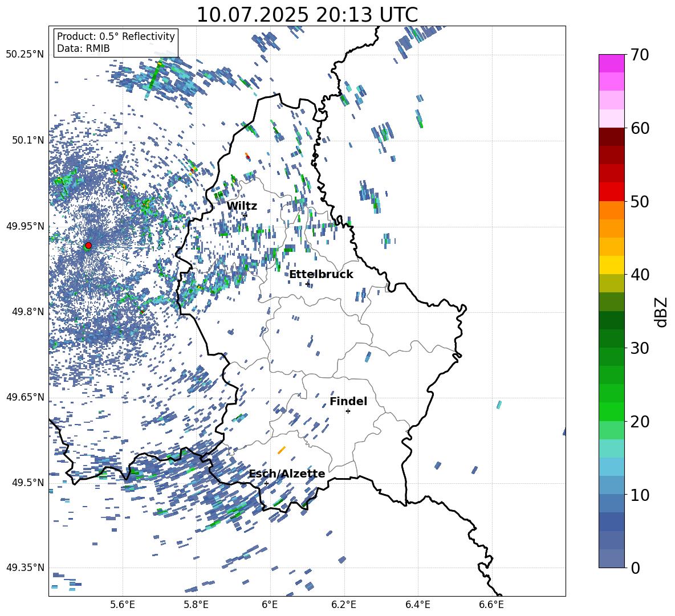This screenshot has width=675, height=616.
Task: Click the Esch/Alzette location cross marker
Action: (x=266, y=483)
